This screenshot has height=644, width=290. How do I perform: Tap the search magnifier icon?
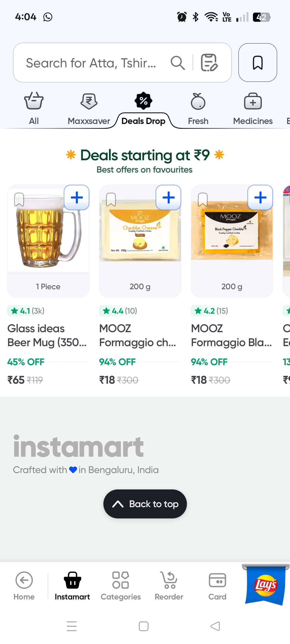coord(178,63)
